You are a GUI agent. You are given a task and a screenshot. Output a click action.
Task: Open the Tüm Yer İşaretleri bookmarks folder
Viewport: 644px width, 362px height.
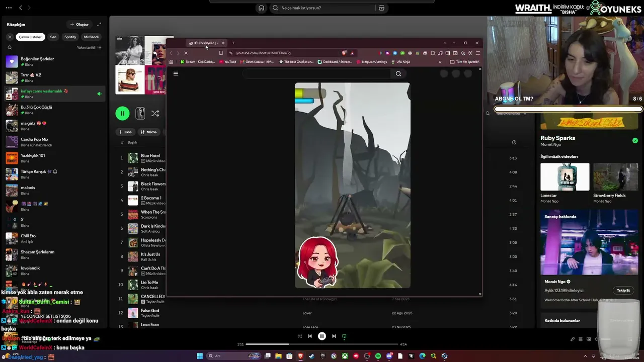[464, 62]
